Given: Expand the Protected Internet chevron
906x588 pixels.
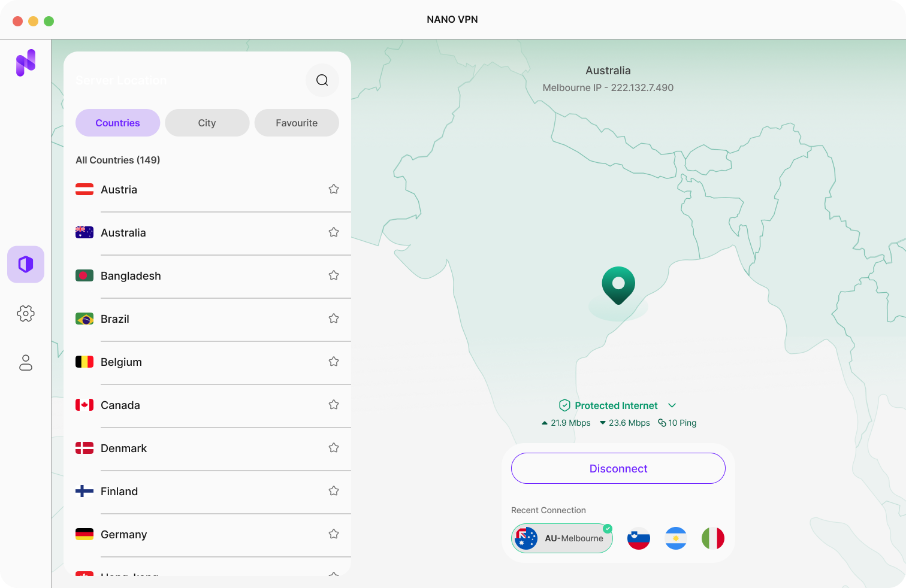Looking at the screenshot, I should pyautogui.click(x=672, y=405).
